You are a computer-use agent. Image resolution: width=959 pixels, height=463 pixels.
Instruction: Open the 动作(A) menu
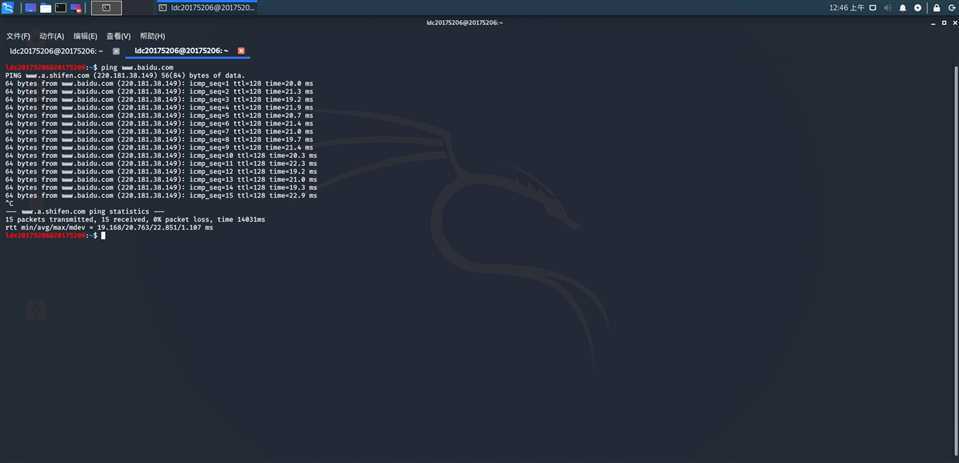[x=51, y=36]
